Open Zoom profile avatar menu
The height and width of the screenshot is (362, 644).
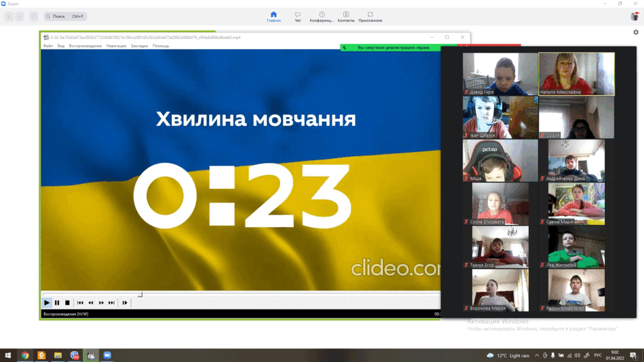point(634,16)
